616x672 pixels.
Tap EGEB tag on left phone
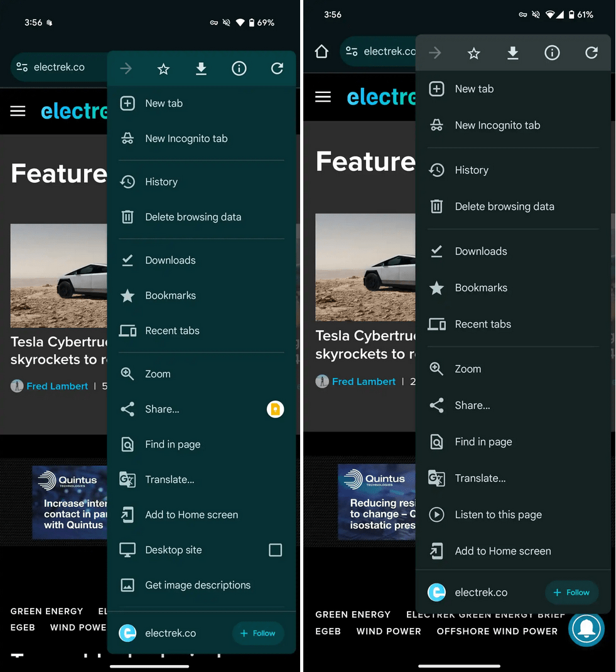23,627
